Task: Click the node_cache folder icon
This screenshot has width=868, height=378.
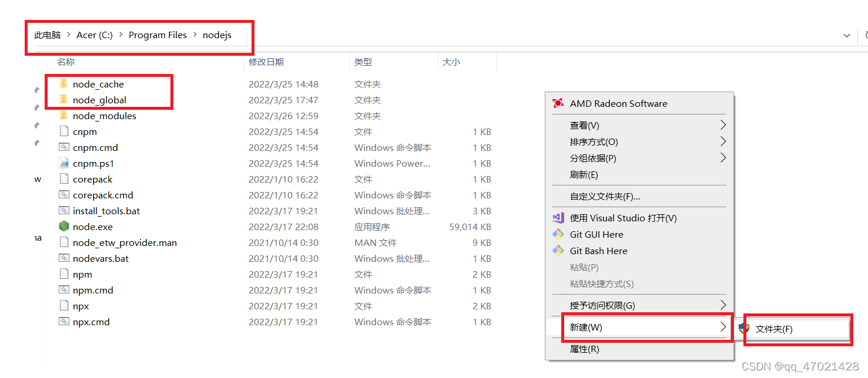Action: pyautogui.click(x=63, y=84)
